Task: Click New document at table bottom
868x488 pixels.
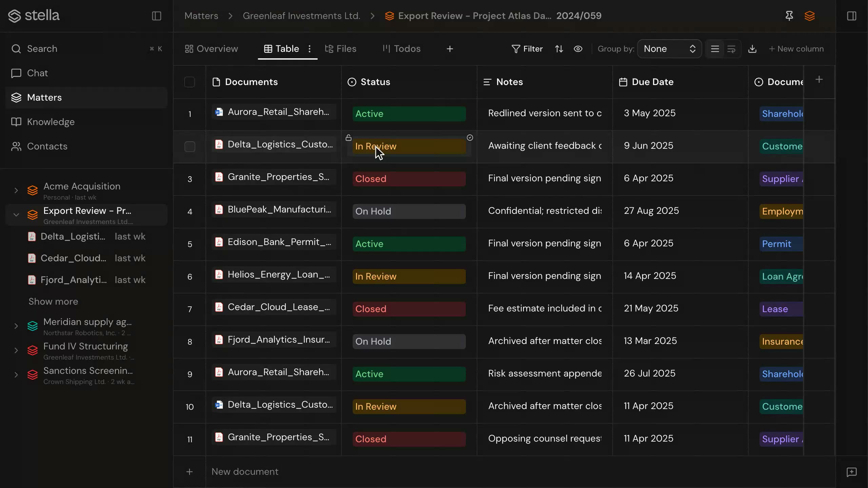Action: (x=245, y=472)
